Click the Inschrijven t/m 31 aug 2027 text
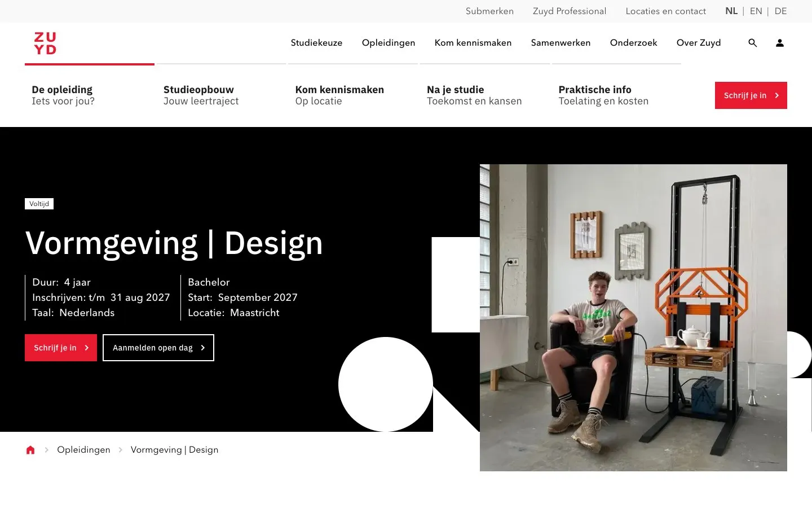This screenshot has height=508, width=812. 101,297
